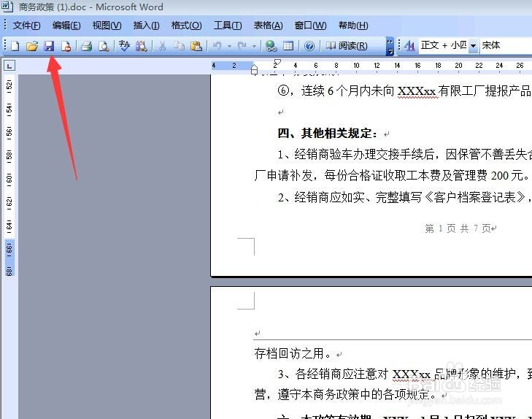Click line 营，遵守本商务政策中的各项规定

344,395
